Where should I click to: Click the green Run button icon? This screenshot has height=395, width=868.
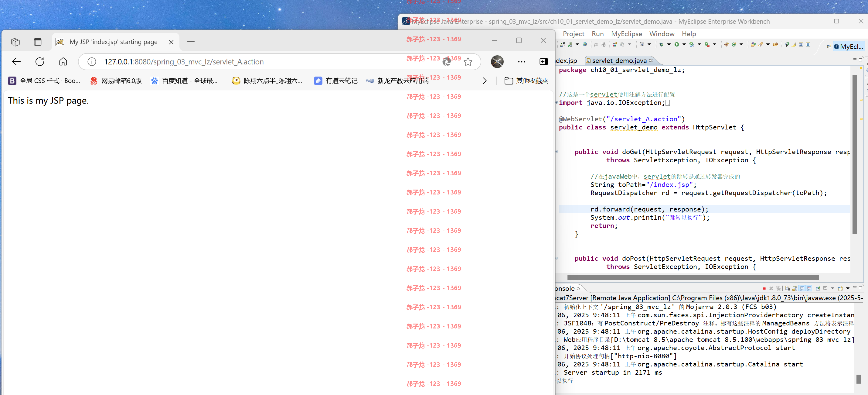pyautogui.click(x=677, y=45)
